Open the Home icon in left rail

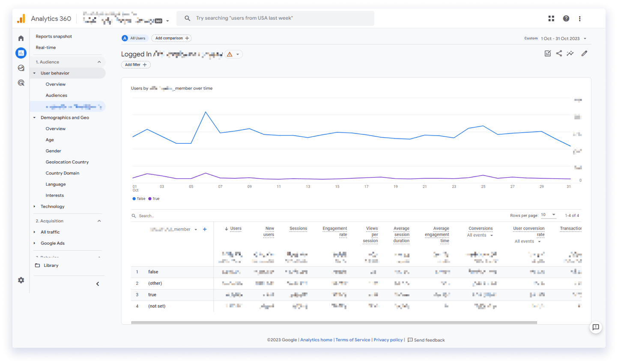pyautogui.click(x=21, y=38)
